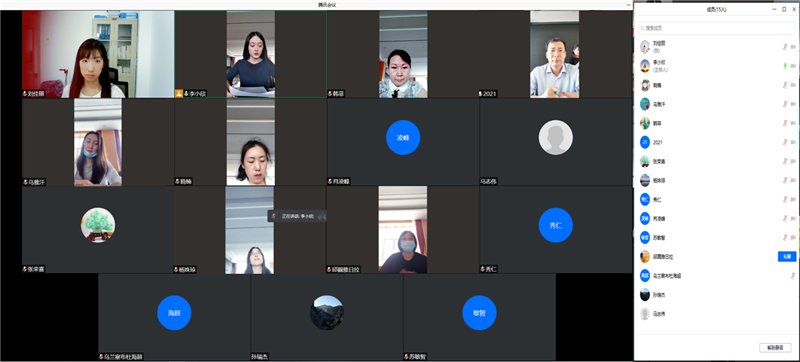
Task: Click the blue 秀仁 avatar in video grid
Action: click(556, 225)
